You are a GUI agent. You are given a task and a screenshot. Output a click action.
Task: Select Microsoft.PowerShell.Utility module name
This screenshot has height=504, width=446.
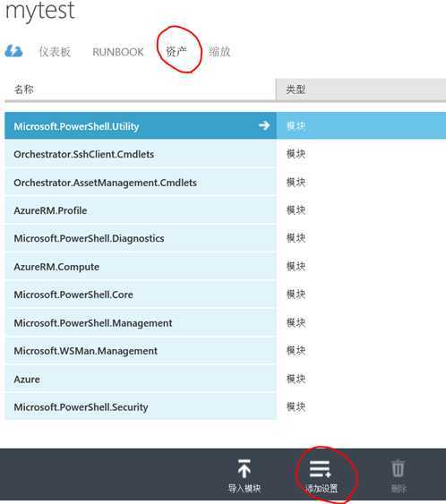pyautogui.click(x=76, y=126)
